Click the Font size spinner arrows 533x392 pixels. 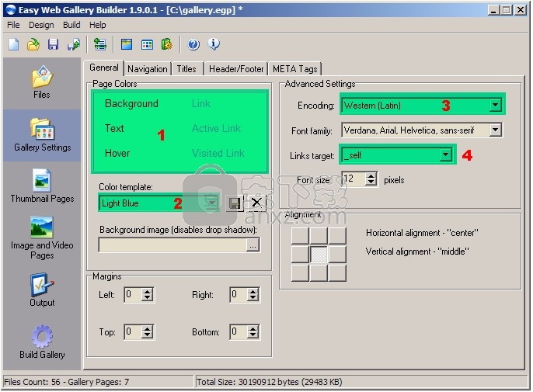pos(371,179)
